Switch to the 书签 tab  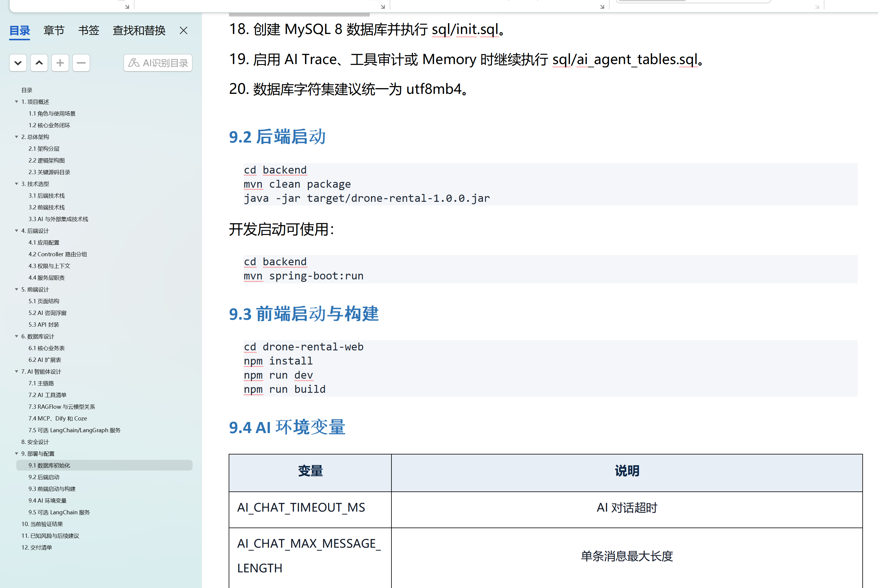(88, 30)
